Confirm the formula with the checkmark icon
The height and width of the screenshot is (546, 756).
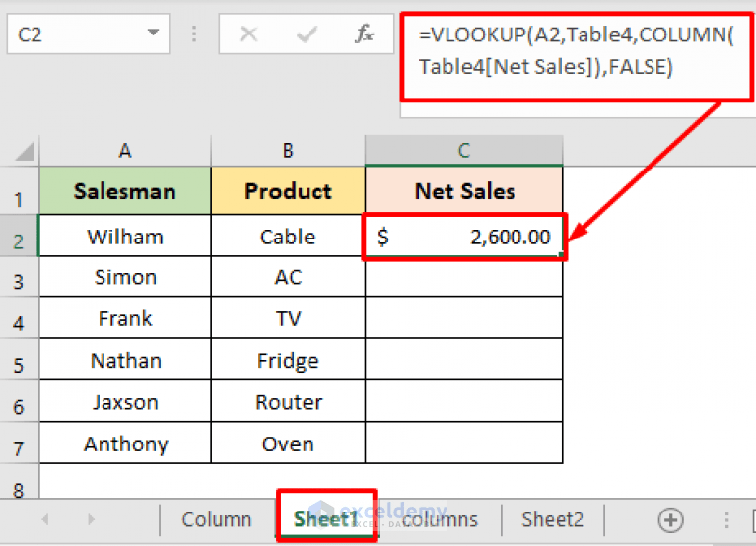pyautogui.click(x=307, y=34)
